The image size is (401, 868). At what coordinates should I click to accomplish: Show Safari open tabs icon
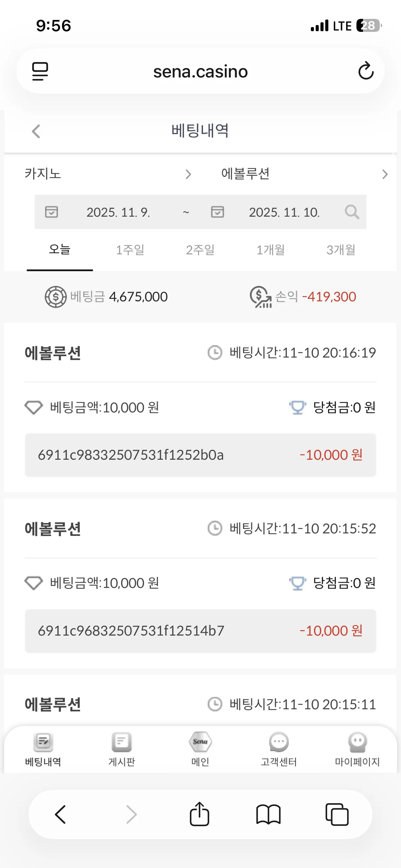click(x=337, y=814)
